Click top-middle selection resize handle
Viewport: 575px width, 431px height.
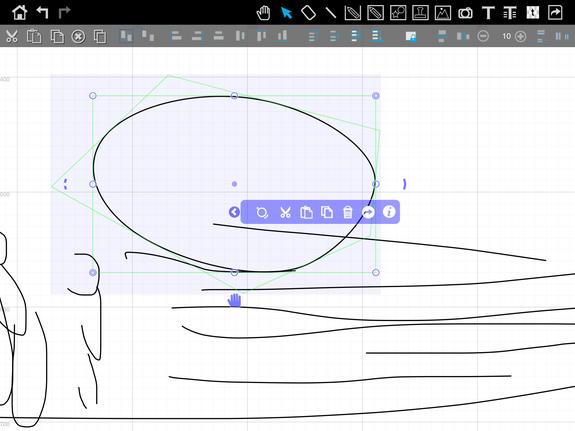[234, 96]
